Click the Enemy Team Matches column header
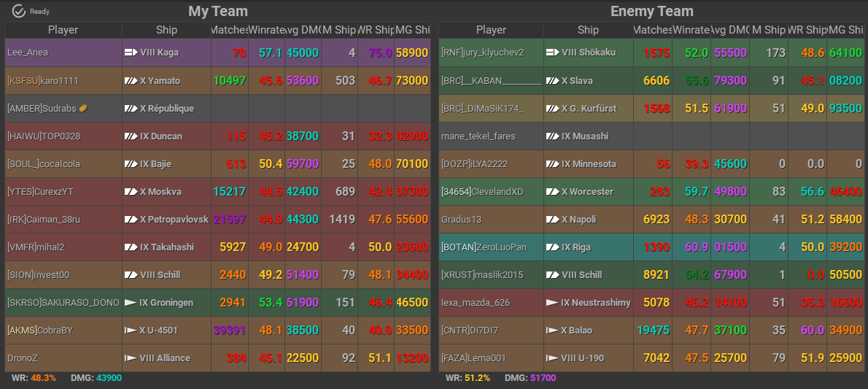This screenshot has width=868, height=389. point(651,30)
